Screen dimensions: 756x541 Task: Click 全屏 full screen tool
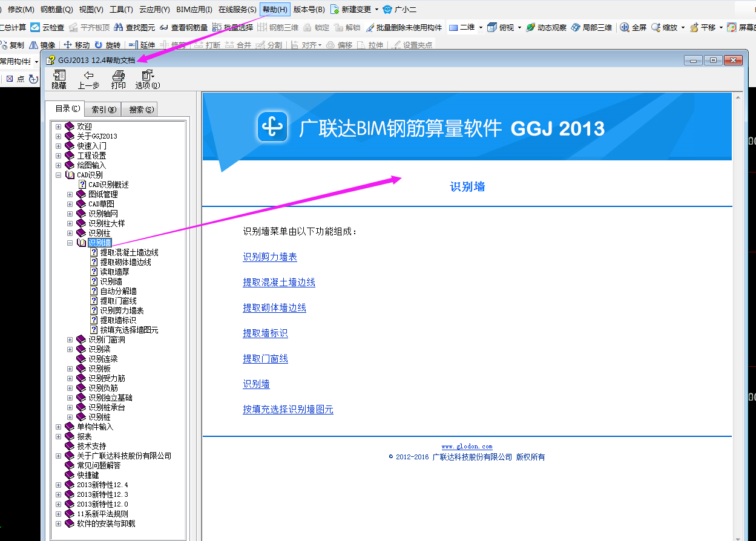click(x=633, y=27)
